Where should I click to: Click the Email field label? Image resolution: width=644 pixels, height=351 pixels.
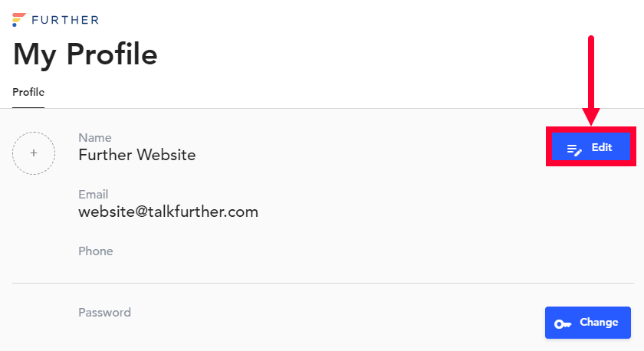(94, 194)
